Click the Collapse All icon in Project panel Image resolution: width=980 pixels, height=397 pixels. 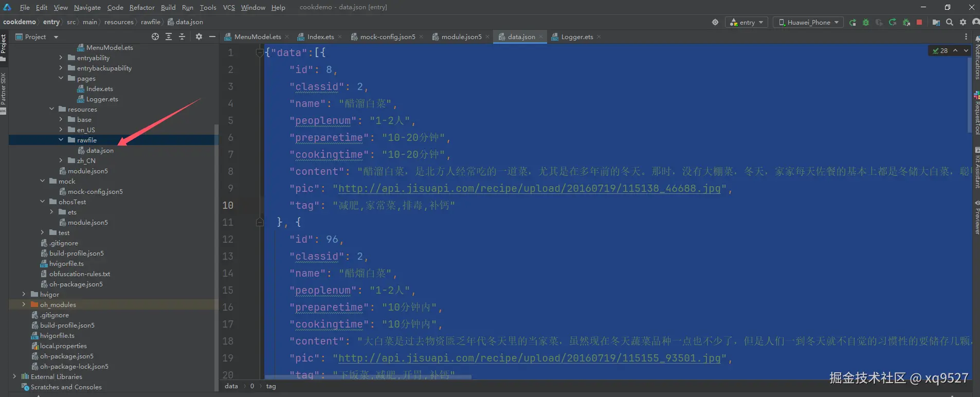(x=182, y=37)
